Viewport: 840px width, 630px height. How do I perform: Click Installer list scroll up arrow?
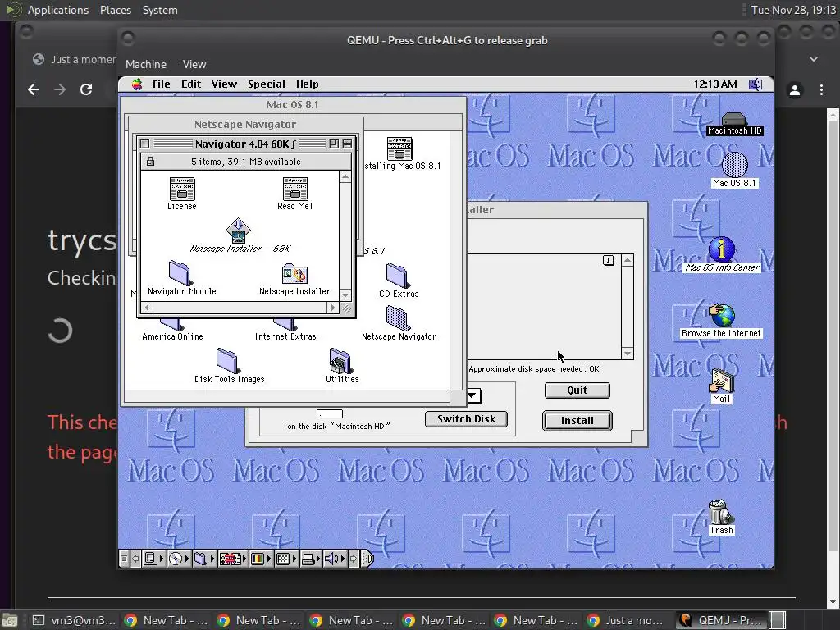(x=628, y=260)
